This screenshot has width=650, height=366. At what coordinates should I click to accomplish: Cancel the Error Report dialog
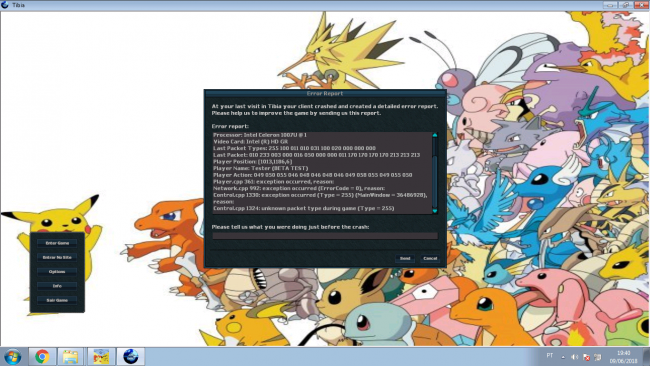(430, 258)
